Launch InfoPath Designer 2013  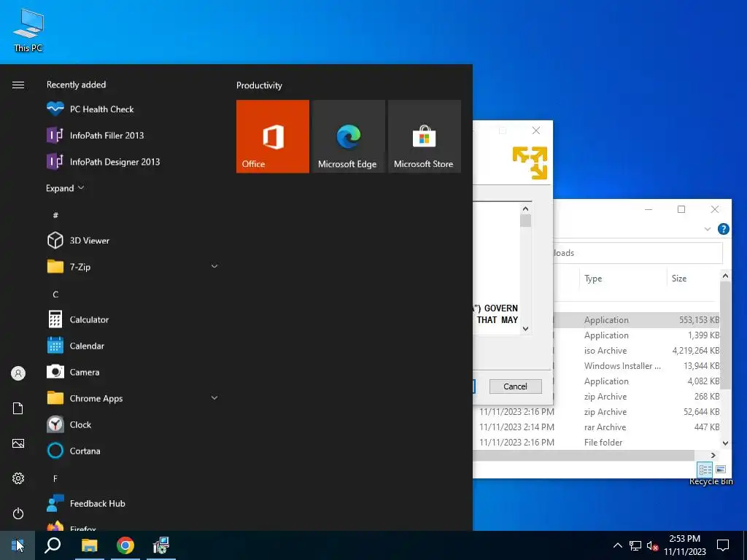coord(133,161)
